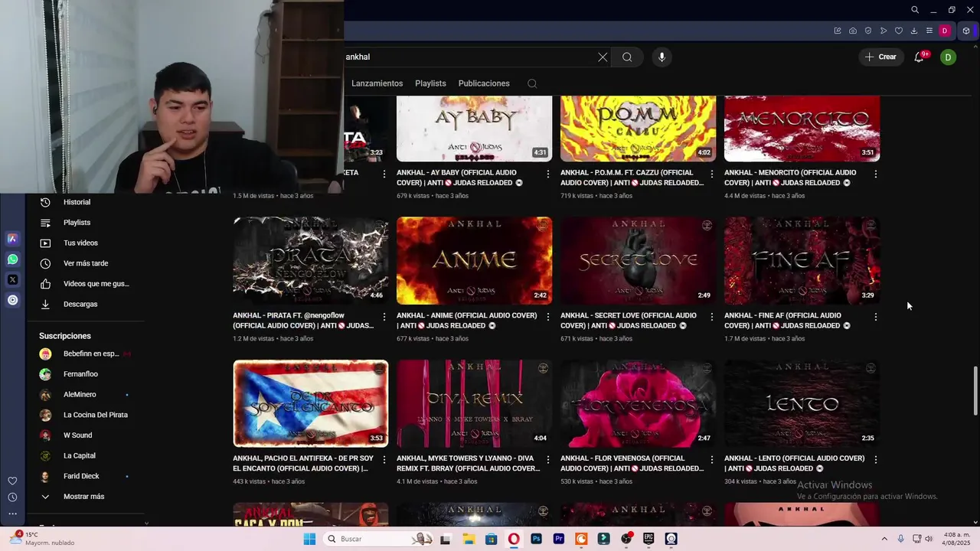The image size is (980, 551).
Task: Open options menu for LENTO video
Action: point(876,460)
